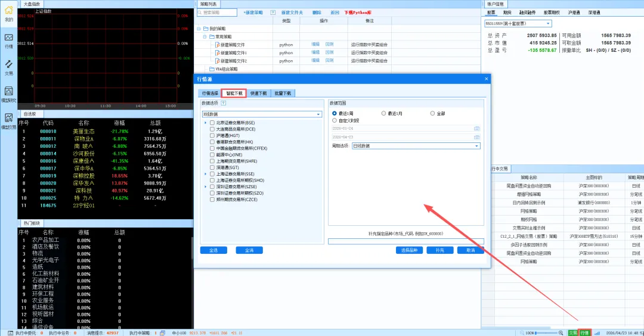Screen dimensions: 644x336
Task: Check 沪港通(HGT) checkbox
Action: click(x=212, y=135)
